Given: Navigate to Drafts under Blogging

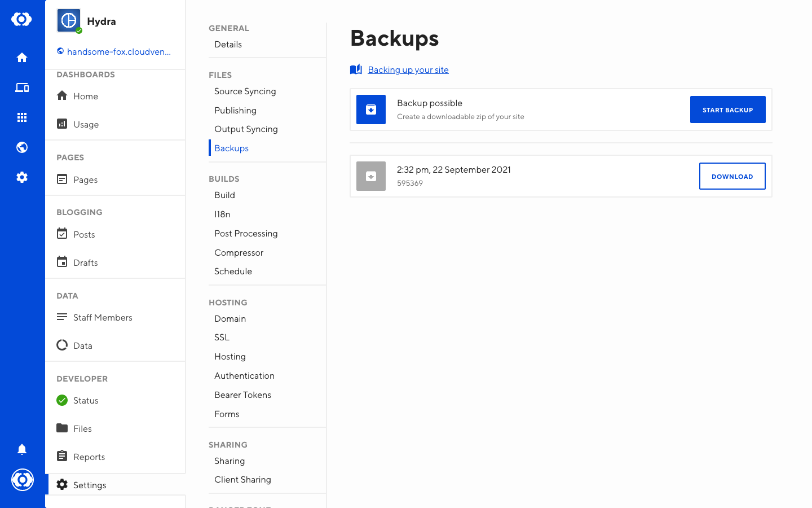Looking at the screenshot, I should (85, 263).
